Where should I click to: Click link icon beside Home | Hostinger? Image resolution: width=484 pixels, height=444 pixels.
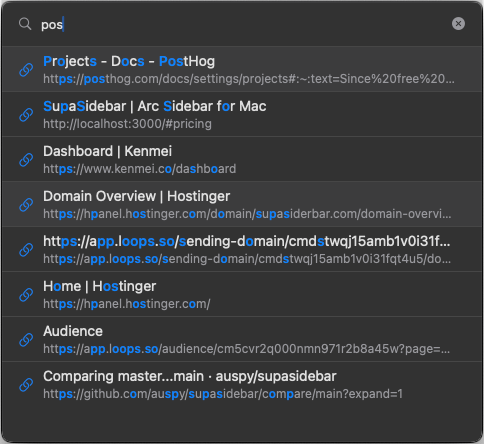(26, 295)
